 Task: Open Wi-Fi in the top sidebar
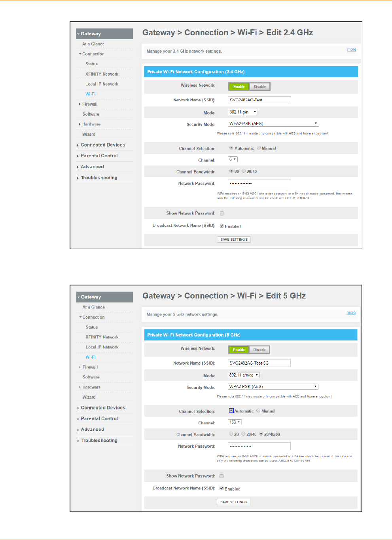91,94
